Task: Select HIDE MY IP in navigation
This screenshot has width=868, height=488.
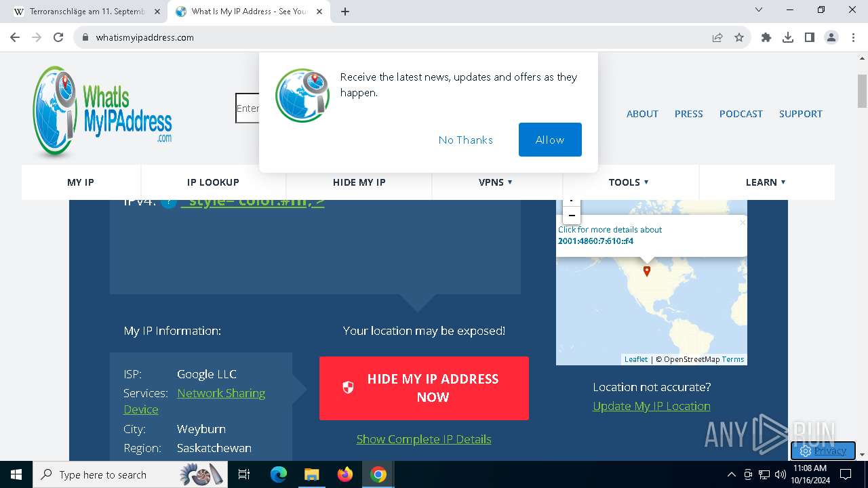Action: tap(359, 182)
